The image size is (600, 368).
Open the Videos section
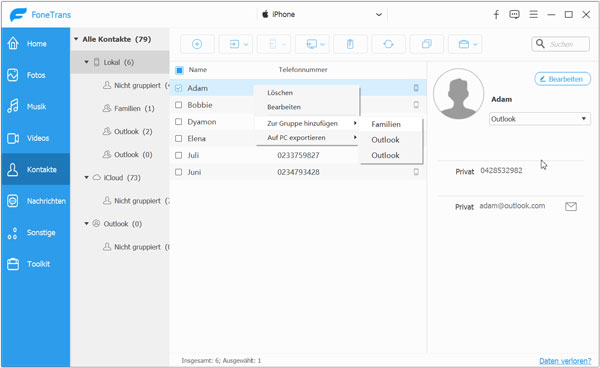tap(36, 138)
